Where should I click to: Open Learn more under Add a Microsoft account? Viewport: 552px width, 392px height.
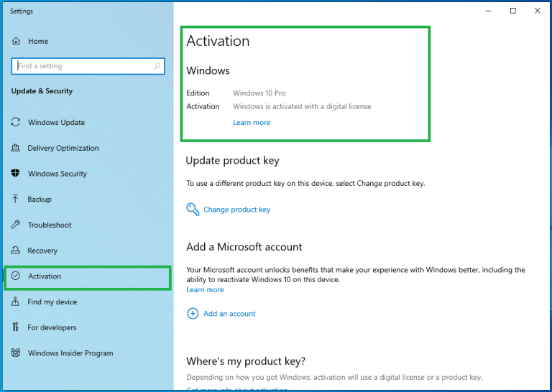205,290
